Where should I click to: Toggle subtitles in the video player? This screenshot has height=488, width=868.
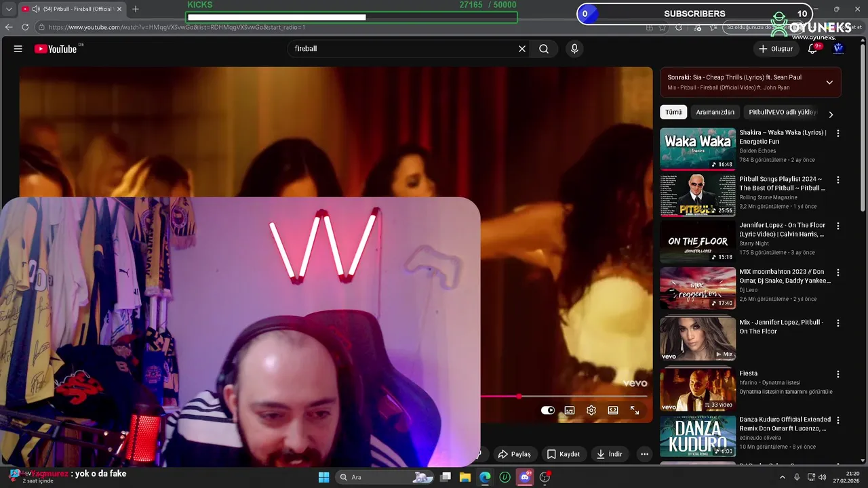[570, 410]
